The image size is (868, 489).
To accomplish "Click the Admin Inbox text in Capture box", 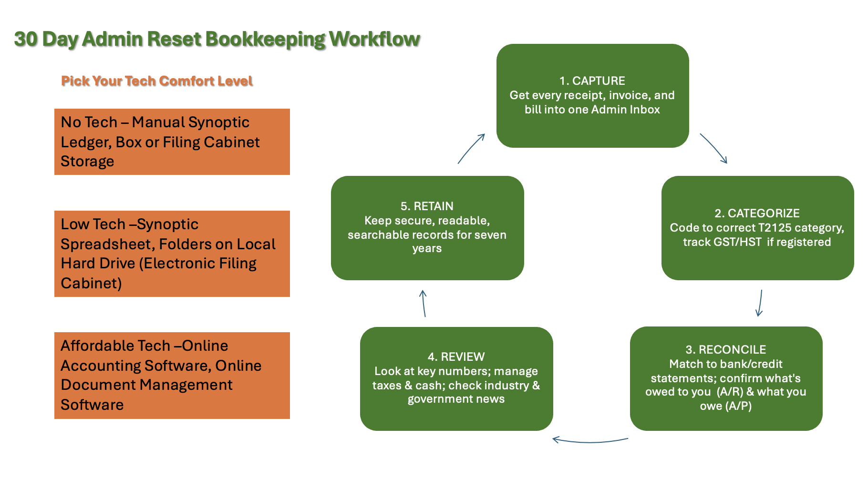I will pyautogui.click(x=626, y=110).
